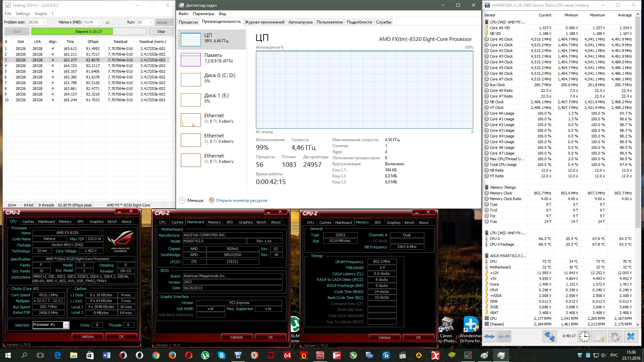Switch to Журнал приложений tab

[x=264, y=22]
